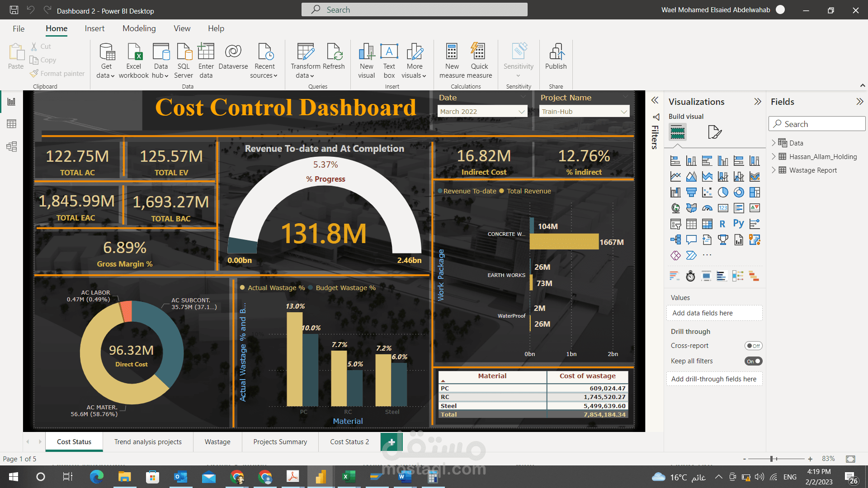Image resolution: width=868 pixels, height=488 pixels.
Task: Click the Quick measure button
Action: 479,61
